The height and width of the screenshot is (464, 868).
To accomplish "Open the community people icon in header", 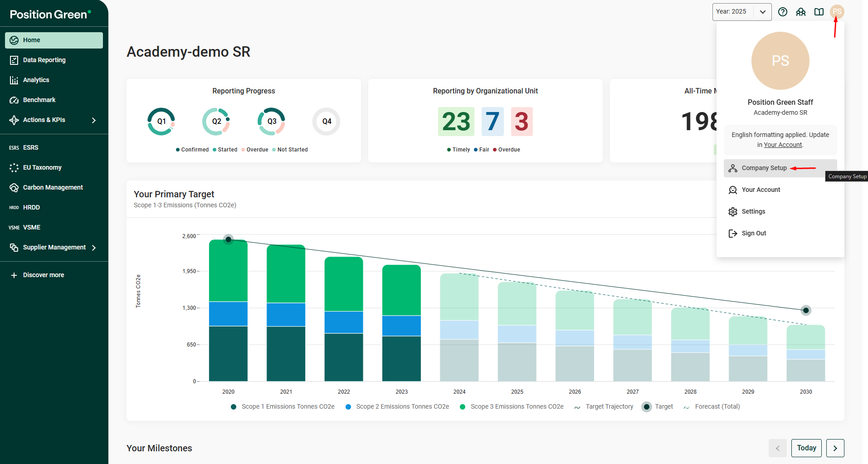I will (800, 12).
